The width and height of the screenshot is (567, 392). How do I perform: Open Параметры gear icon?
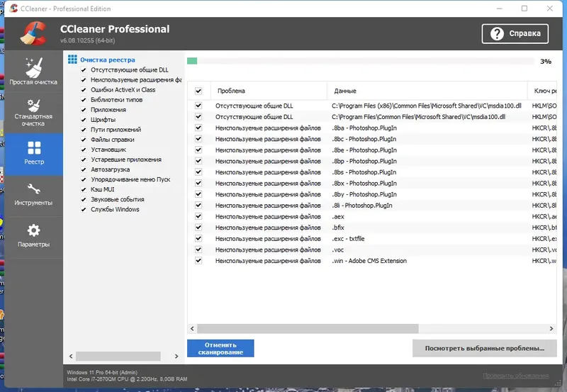(x=33, y=230)
